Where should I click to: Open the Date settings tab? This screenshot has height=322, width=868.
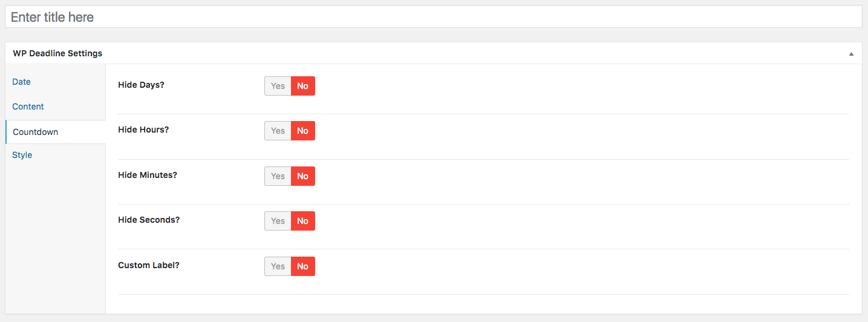(x=21, y=82)
